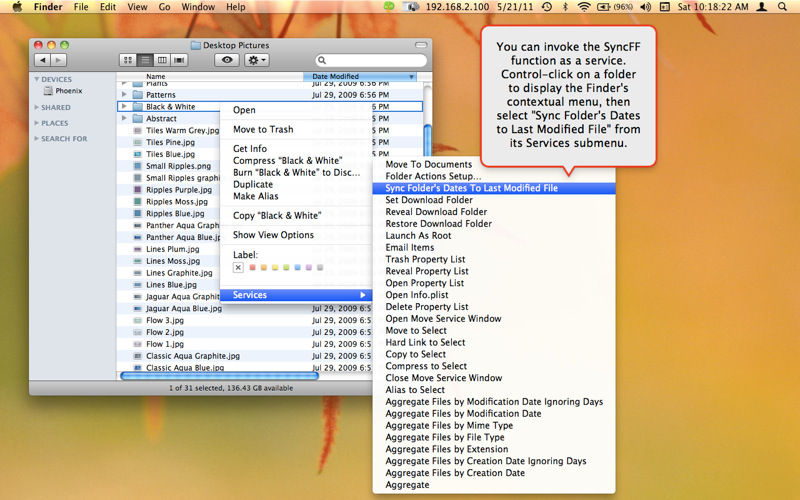800x500 pixels.
Task: Click the Time Machine clock icon
Action: pyautogui.click(x=547, y=7)
